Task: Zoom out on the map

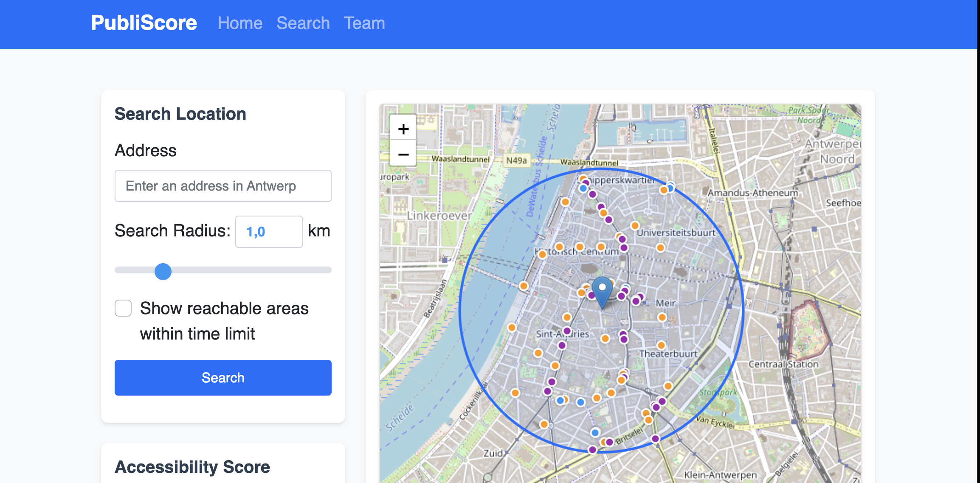Action: (403, 154)
